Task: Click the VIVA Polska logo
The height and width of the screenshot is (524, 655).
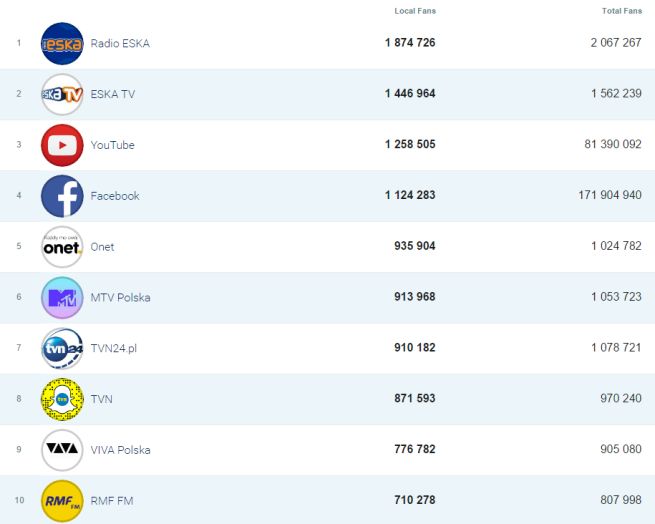Action: click(x=62, y=450)
